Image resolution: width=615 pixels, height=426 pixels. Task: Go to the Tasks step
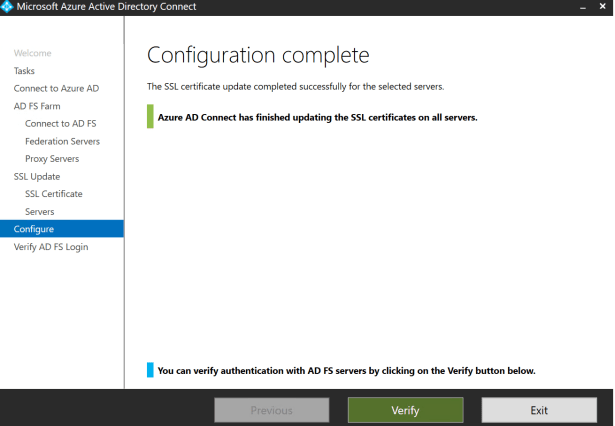point(24,71)
